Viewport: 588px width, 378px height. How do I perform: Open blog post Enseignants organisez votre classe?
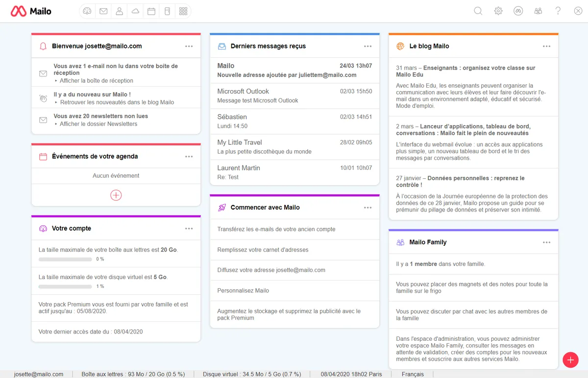[465, 71]
